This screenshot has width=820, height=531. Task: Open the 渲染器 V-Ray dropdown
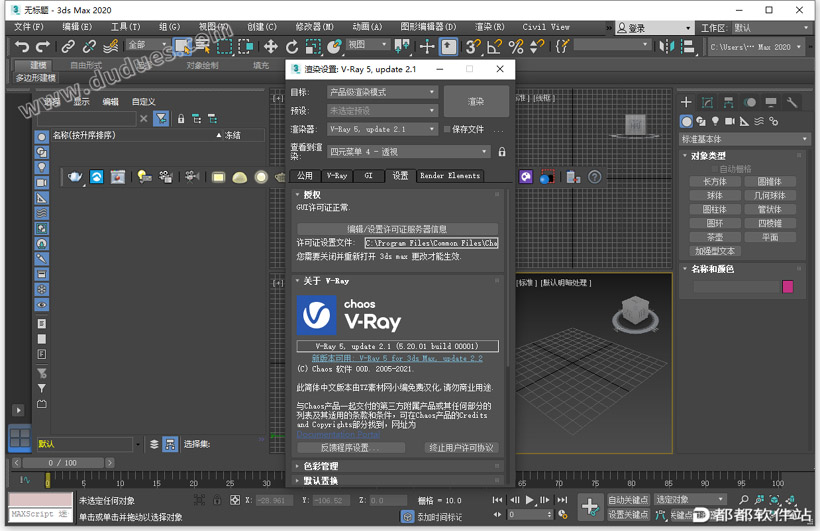click(382, 129)
